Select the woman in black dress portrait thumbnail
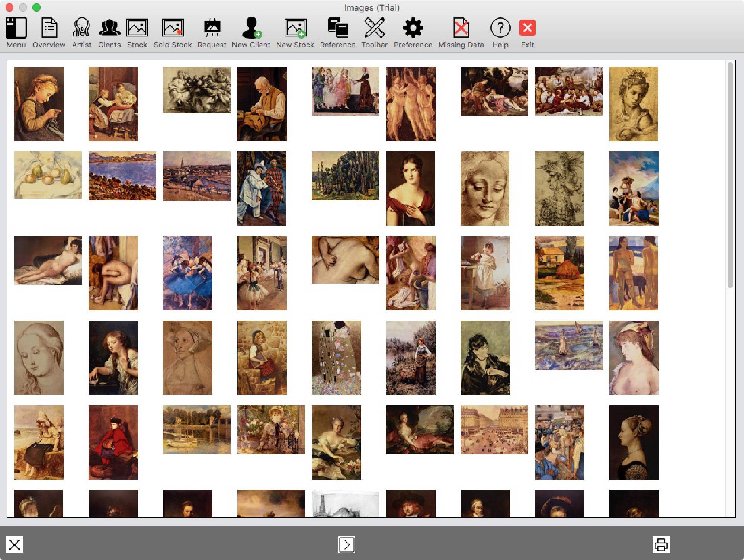The height and width of the screenshot is (560, 744). point(485,358)
